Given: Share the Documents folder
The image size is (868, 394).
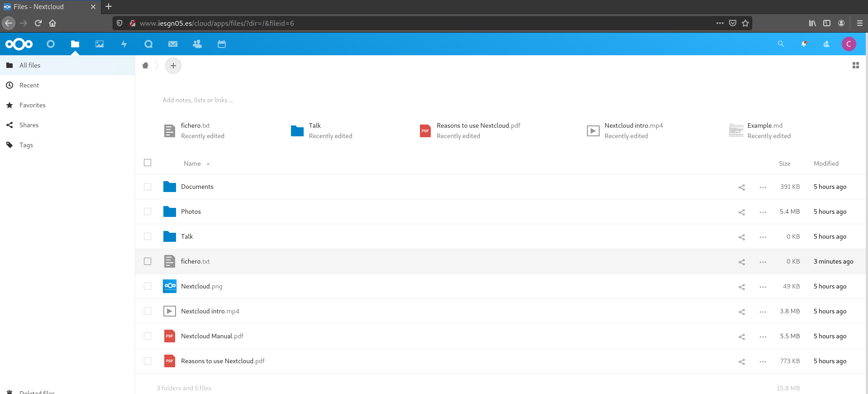Looking at the screenshot, I should coord(742,187).
